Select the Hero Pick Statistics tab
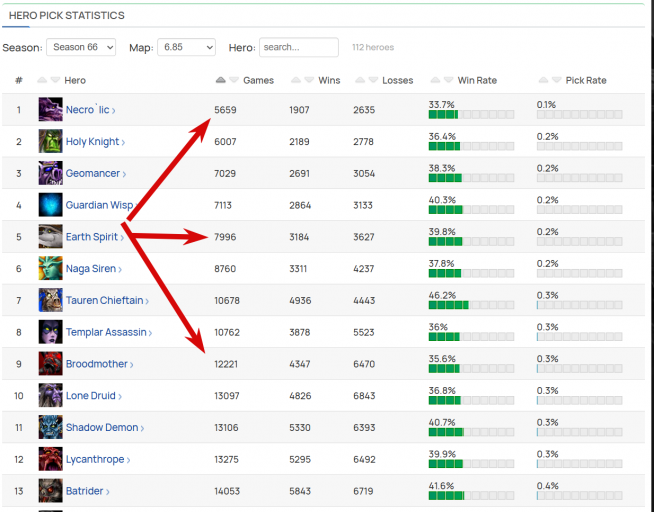The width and height of the screenshot is (654, 512). click(x=67, y=15)
